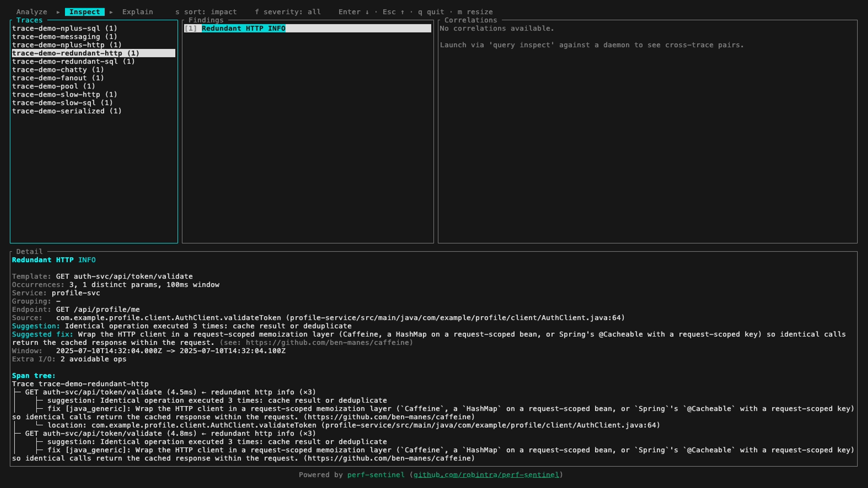
Task: Select the Inspect tab
Action: (85, 12)
